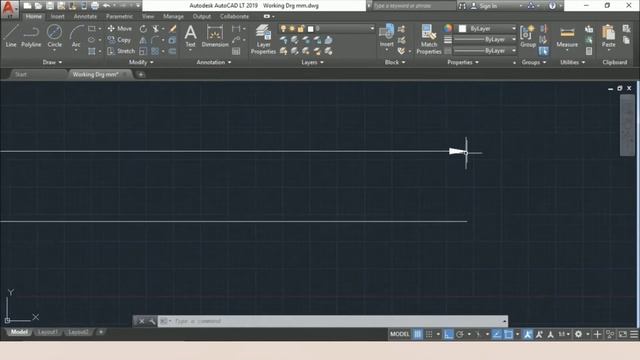Toggle polar tracking in status bar
This screenshot has height=360, width=640.
pos(460,334)
